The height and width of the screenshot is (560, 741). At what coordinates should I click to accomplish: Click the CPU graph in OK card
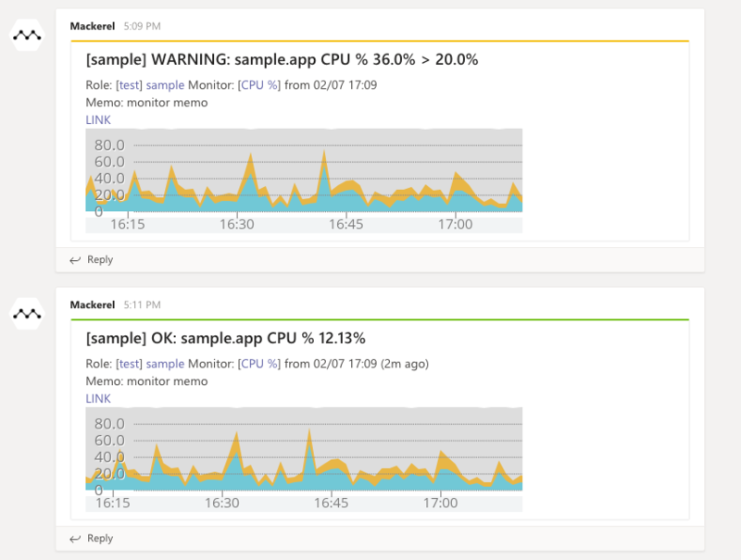(304, 459)
